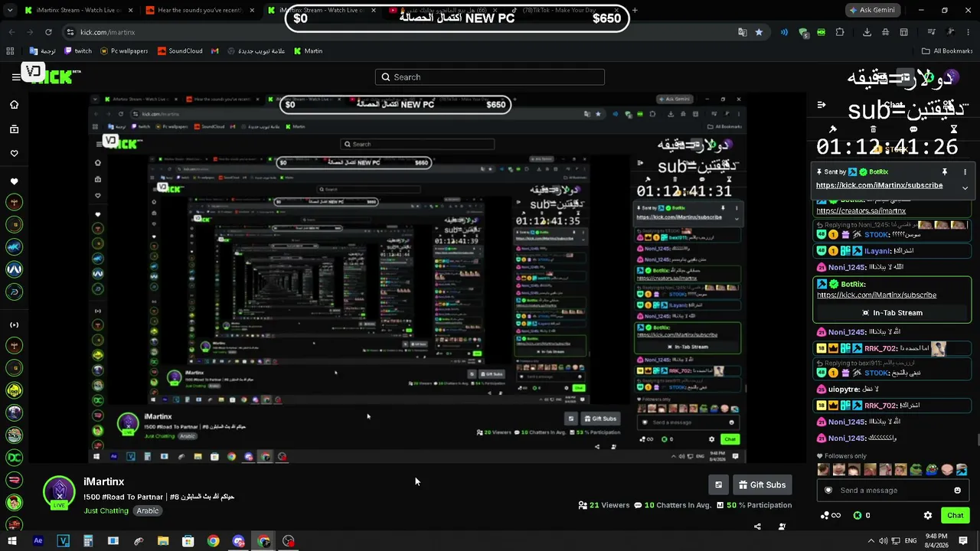
Task: Collapse the chat panel with the arrow icon
Action: click(822, 105)
